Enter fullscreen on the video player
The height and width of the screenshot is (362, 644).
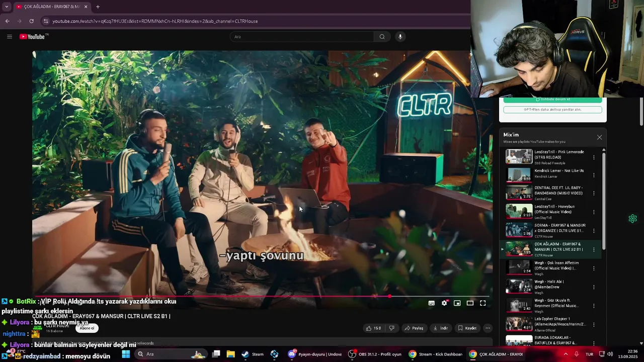click(x=483, y=303)
